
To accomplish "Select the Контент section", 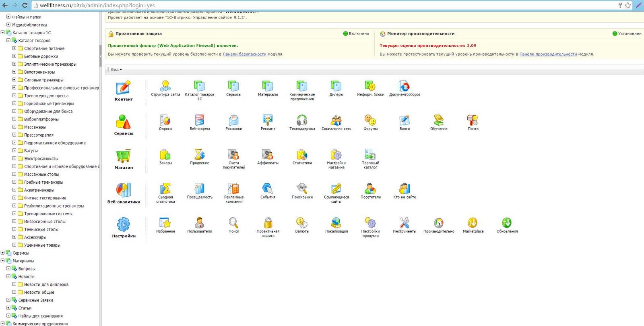I will (x=124, y=91).
